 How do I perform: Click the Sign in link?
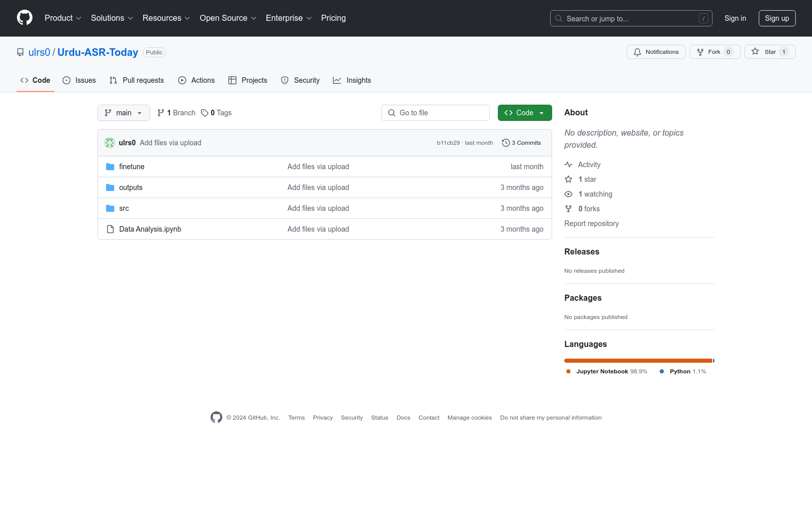[735, 18]
